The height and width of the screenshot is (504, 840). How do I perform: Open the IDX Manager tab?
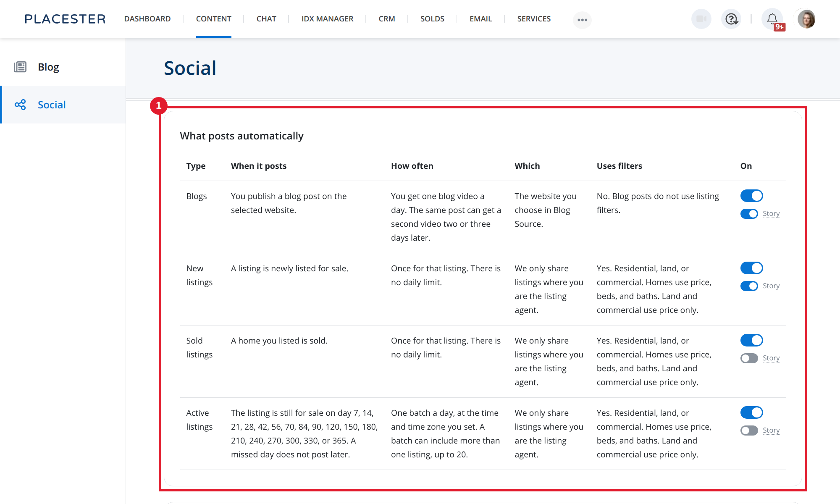pos(327,19)
